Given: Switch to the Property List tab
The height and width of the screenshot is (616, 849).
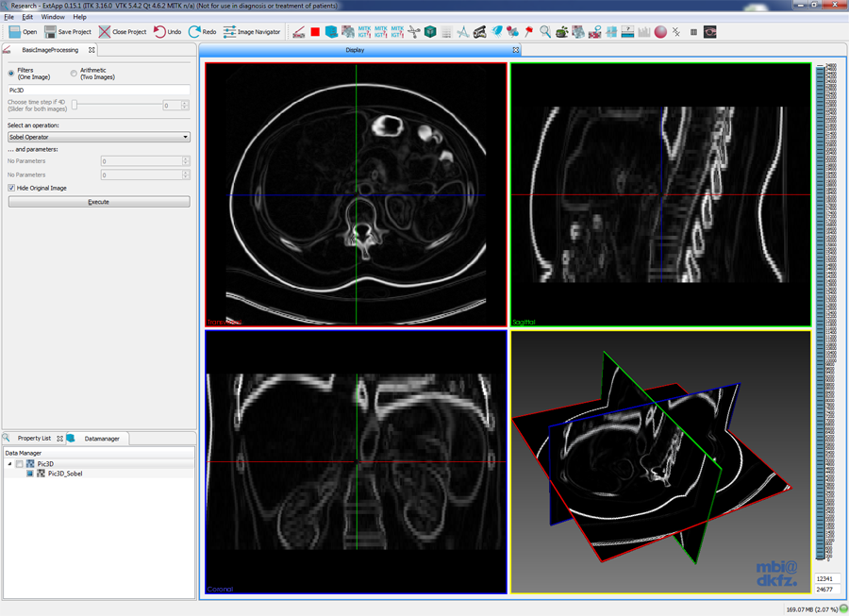Looking at the screenshot, I should 33,439.
